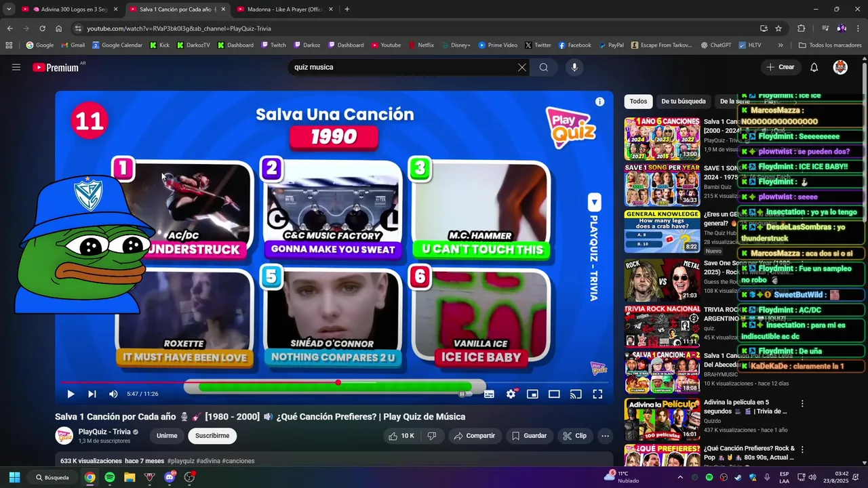Skip to next video
This screenshot has width=868, height=488.
[92, 394]
